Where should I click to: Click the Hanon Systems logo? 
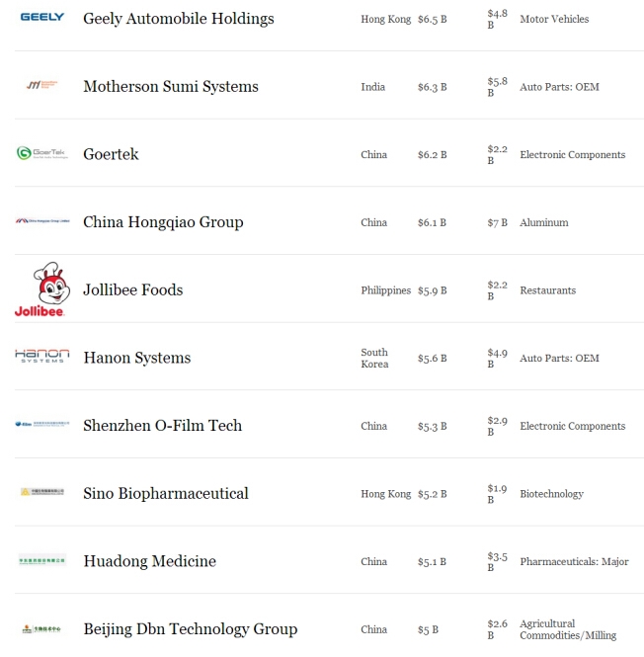[x=41, y=357]
